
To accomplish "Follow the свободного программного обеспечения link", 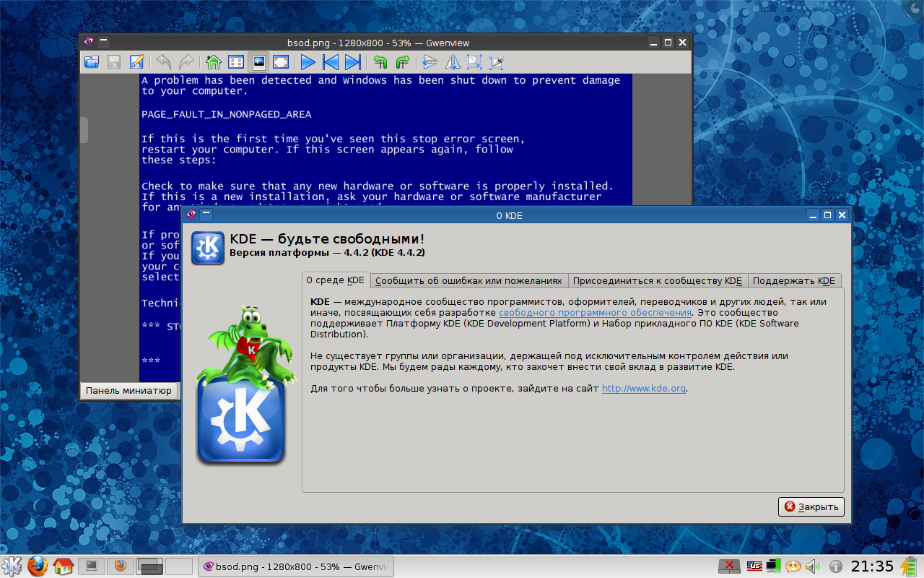I will coord(595,313).
